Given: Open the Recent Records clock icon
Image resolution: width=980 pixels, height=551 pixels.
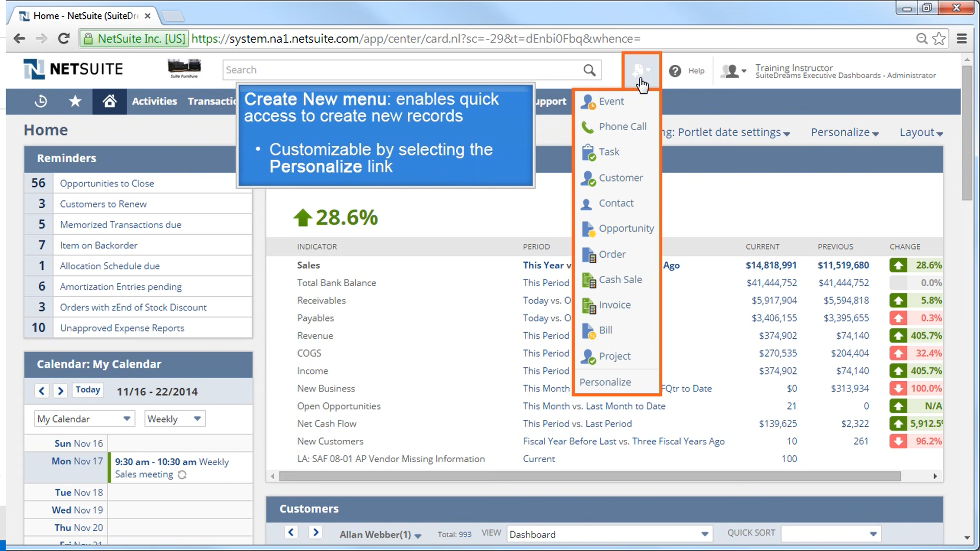Looking at the screenshot, I should tap(41, 101).
